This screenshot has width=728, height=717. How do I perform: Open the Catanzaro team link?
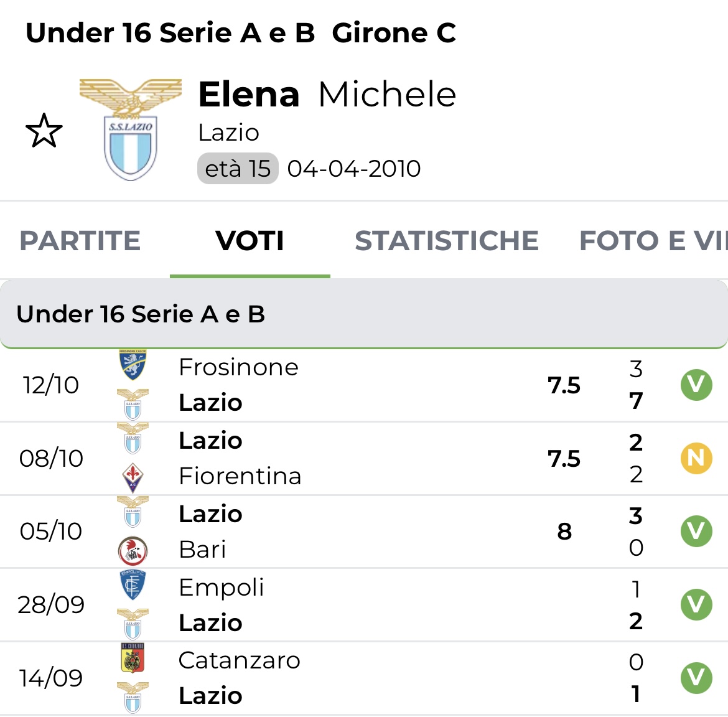click(x=239, y=660)
